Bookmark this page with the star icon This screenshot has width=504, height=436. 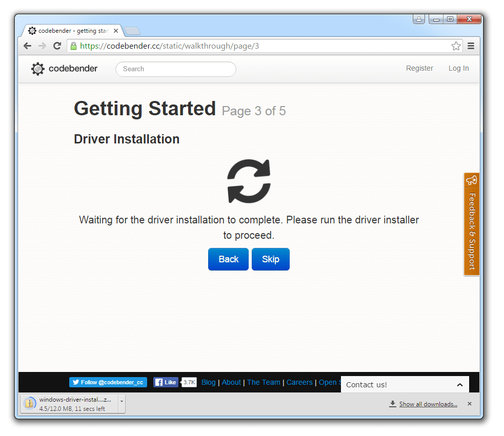(x=456, y=46)
